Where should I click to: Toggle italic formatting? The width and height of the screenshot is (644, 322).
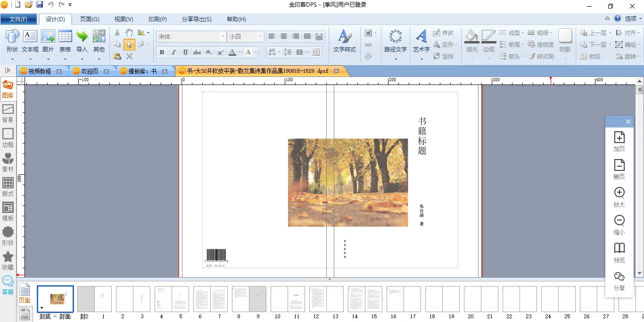point(173,52)
